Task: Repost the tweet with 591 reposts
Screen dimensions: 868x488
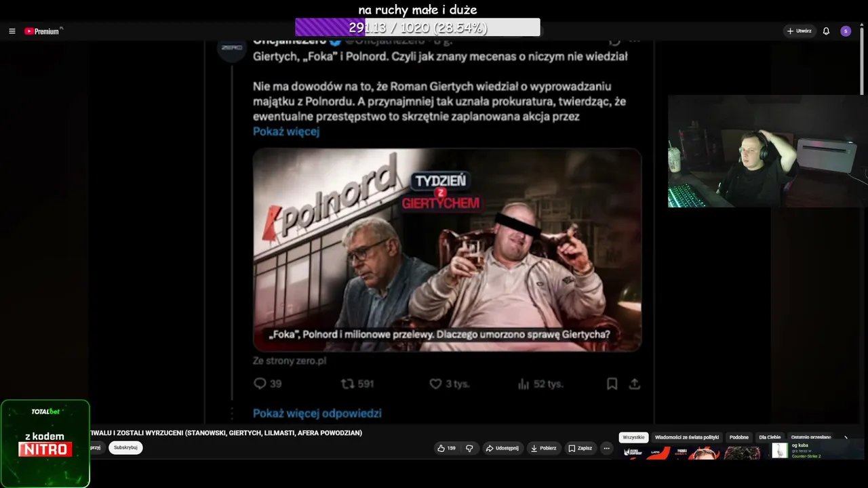Action: (357, 384)
